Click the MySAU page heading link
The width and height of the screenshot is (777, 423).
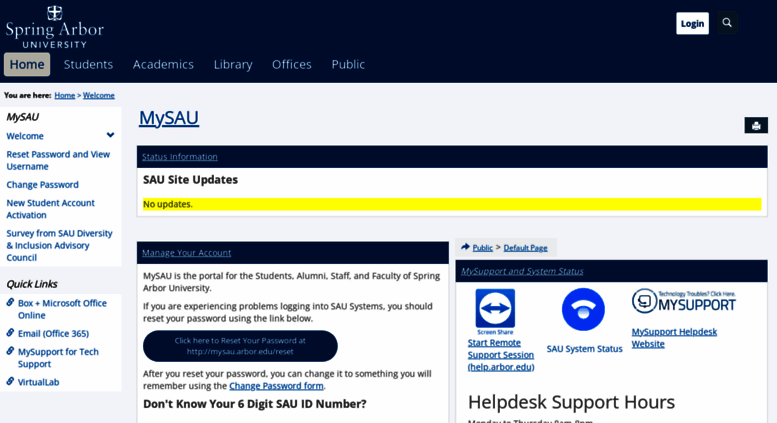point(169,118)
